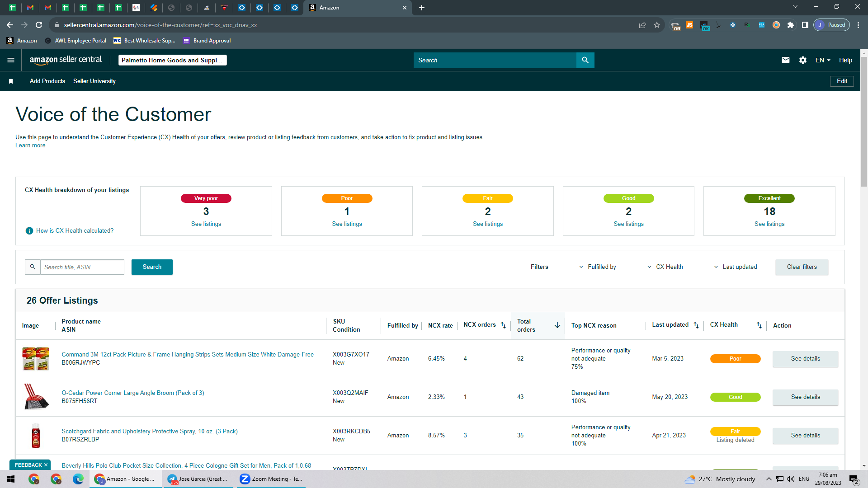Sort by NCX orders arrows icon
The image size is (868, 488).
click(503, 325)
